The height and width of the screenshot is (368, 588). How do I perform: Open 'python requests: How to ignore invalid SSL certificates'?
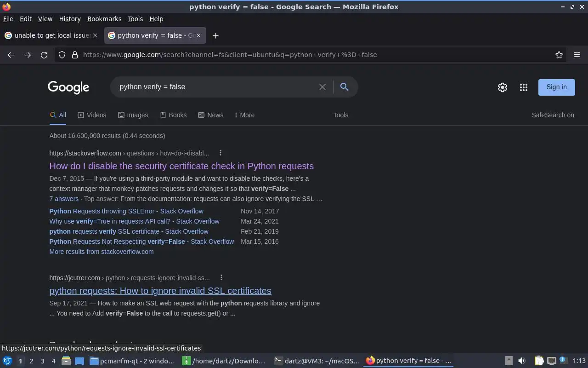point(160,291)
